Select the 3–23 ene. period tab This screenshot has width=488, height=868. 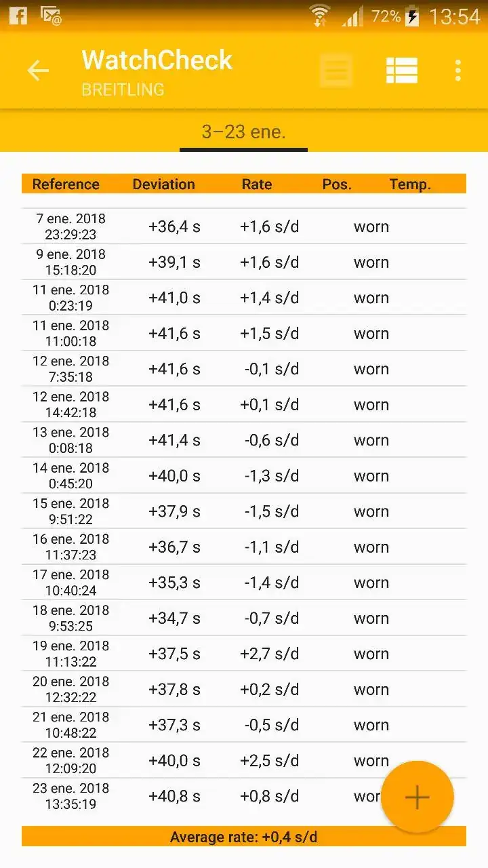pyautogui.click(x=244, y=132)
